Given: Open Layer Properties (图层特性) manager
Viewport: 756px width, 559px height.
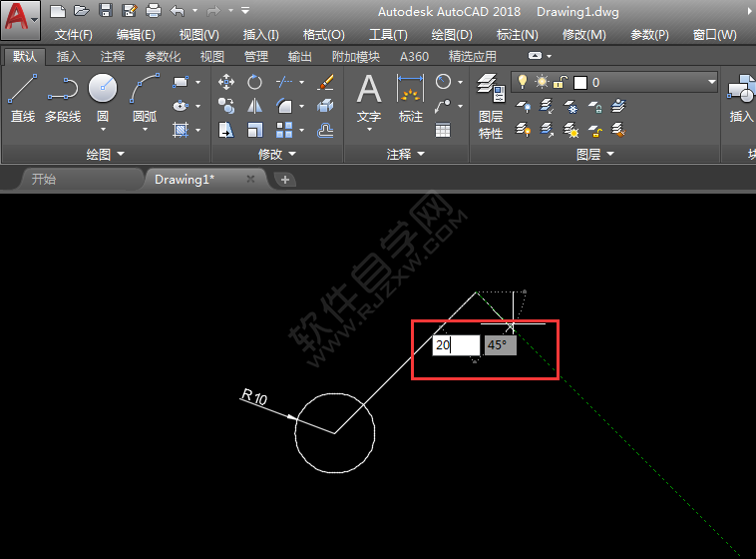Looking at the screenshot, I should pyautogui.click(x=490, y=106).
